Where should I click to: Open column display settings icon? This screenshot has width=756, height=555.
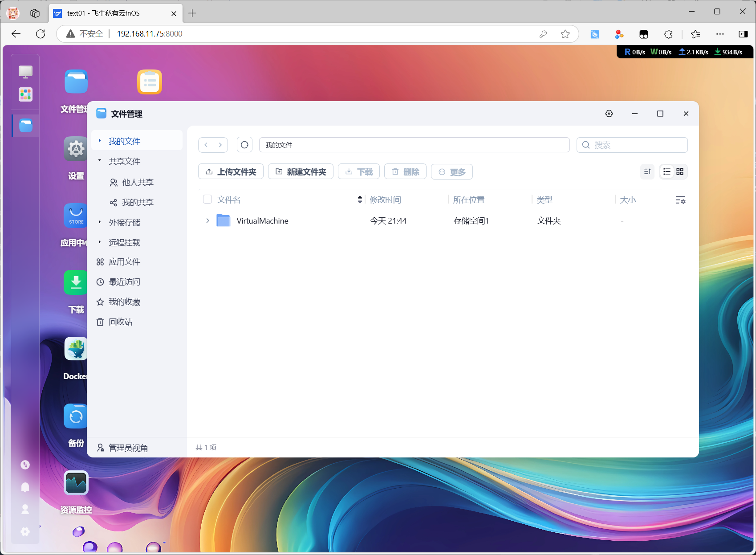click(x=680, y=200)
